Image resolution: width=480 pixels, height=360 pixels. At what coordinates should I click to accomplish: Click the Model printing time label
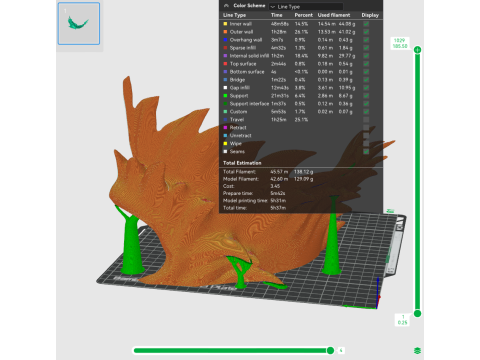point(245,201)
